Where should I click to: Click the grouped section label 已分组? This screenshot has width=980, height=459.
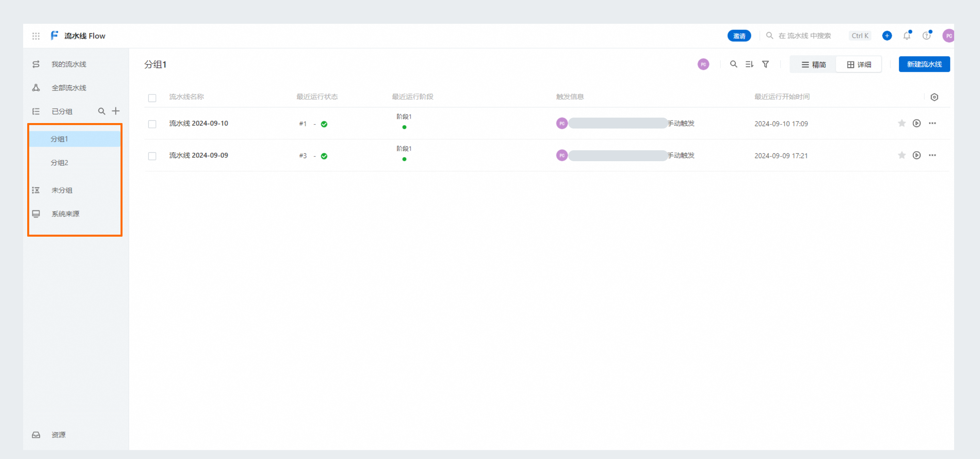(62, 111)
